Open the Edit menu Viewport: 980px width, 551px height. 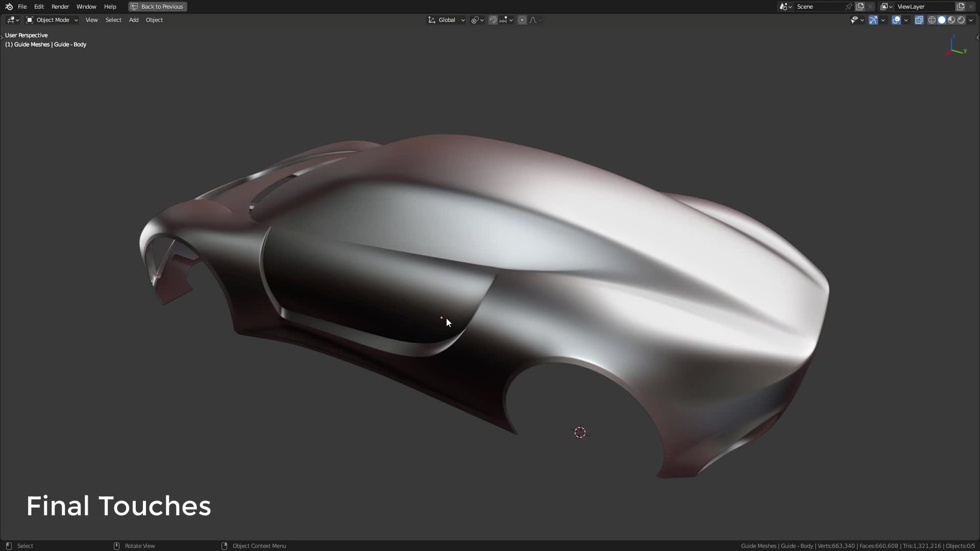(39, 7)
